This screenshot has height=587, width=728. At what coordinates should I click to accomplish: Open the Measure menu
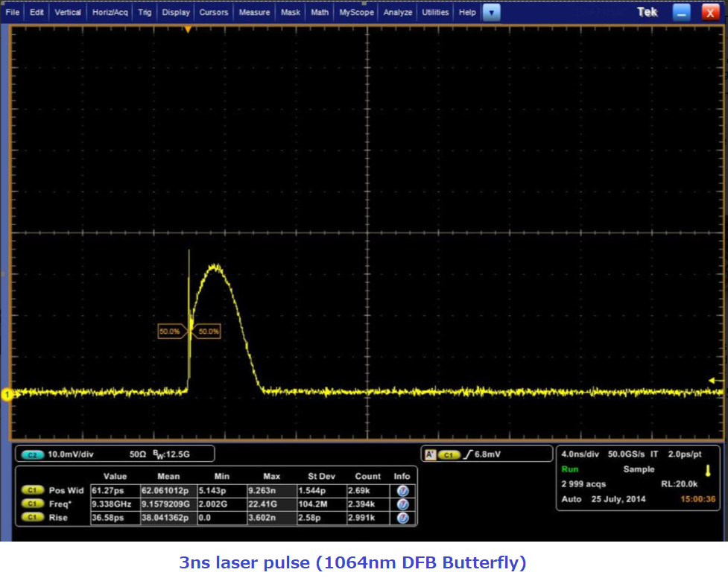[x=254, y=13]
